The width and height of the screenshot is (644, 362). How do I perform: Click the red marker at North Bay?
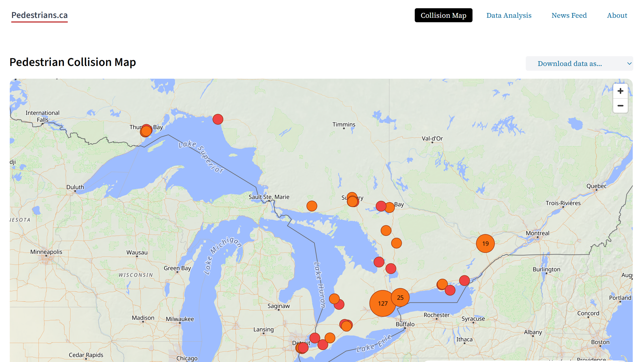[x=381, y=206]
